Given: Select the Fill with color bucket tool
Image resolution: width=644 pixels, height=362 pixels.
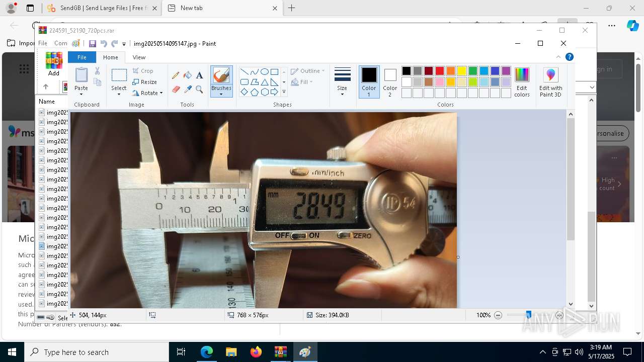Looking at the screenshot, I should pyautogui.click(x=188, y=75).
